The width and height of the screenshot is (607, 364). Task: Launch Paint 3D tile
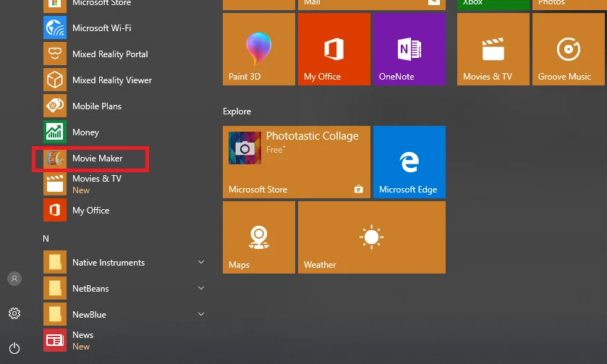[x=258, y=49]
